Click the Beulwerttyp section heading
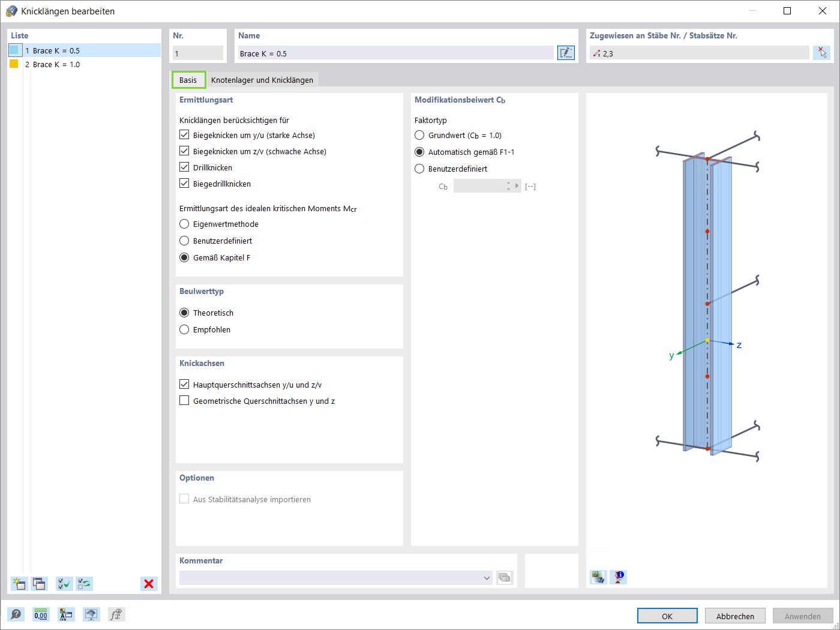 [x=202, y=291]
